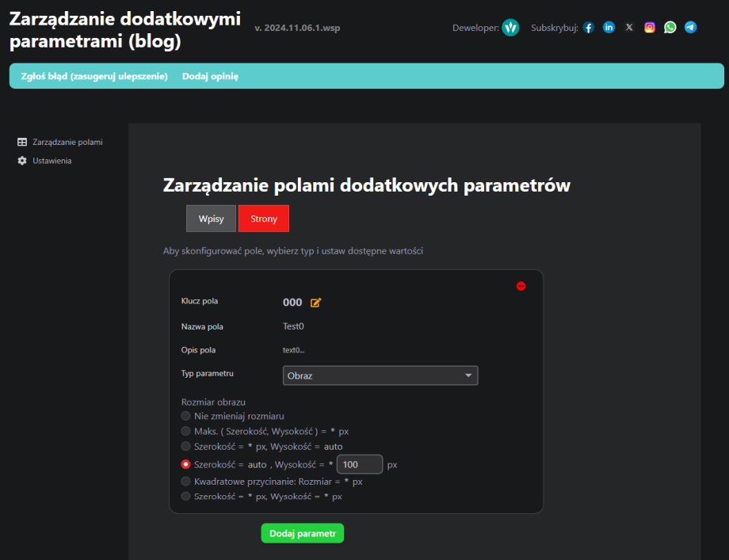729x560 pixels.
Task: Click the developer logo icon
Action: click(x=510, y=28)
